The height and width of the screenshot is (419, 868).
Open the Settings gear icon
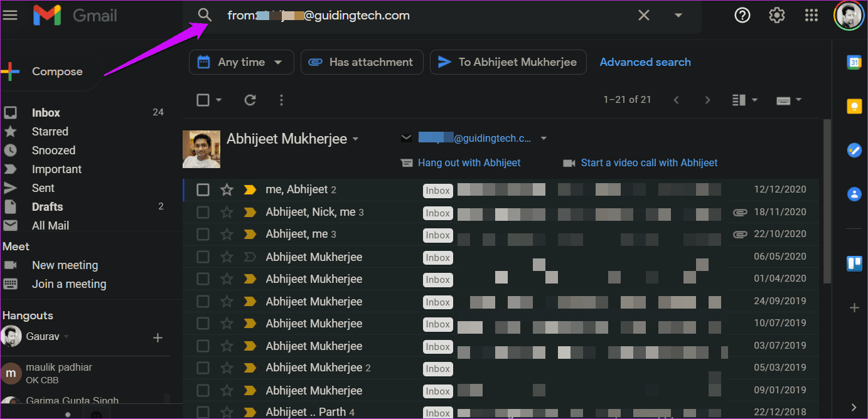777,15
